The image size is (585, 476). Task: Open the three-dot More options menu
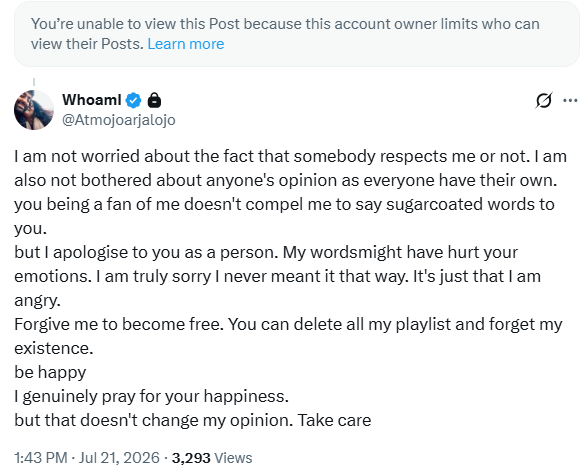pos(570,100)
